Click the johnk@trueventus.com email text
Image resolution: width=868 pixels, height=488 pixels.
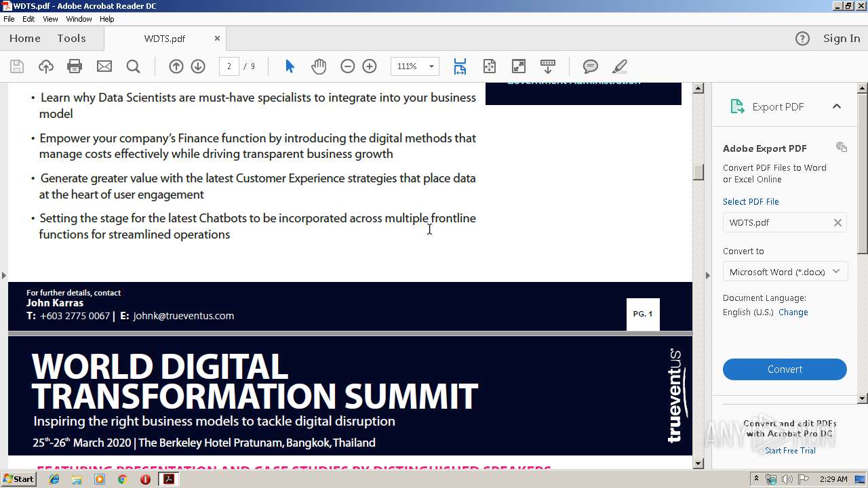pyautogui.click(x=184, y=316)
